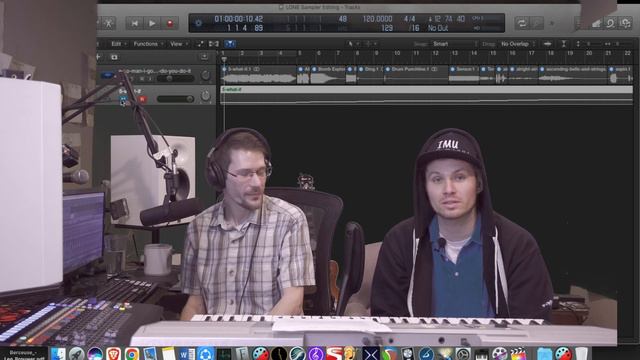Image resolution: width=640 pixels, height=360 pixels.
Task: Select the Left-click pointer tool menu
Action: coord(353,44)
